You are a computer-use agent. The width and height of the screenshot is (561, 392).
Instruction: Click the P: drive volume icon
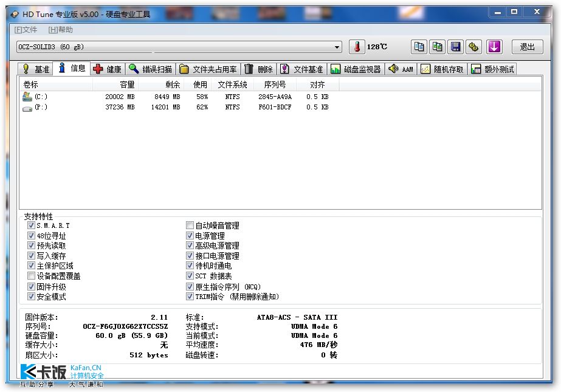click(x=27, y=108)
